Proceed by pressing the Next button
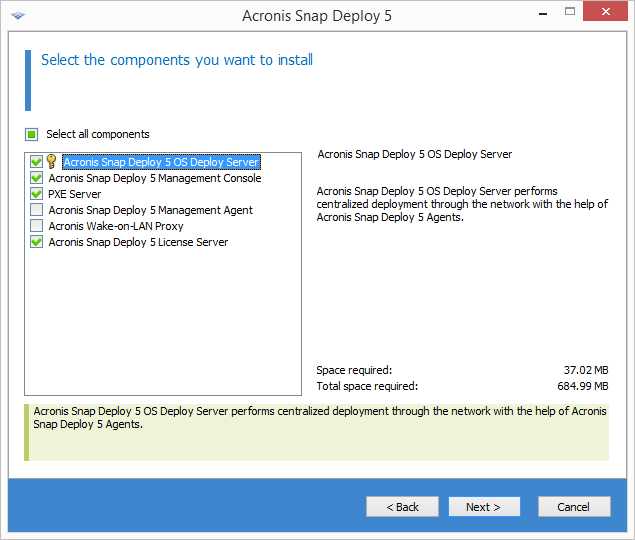Screen dimensions: 635x540 click(484, 507)
